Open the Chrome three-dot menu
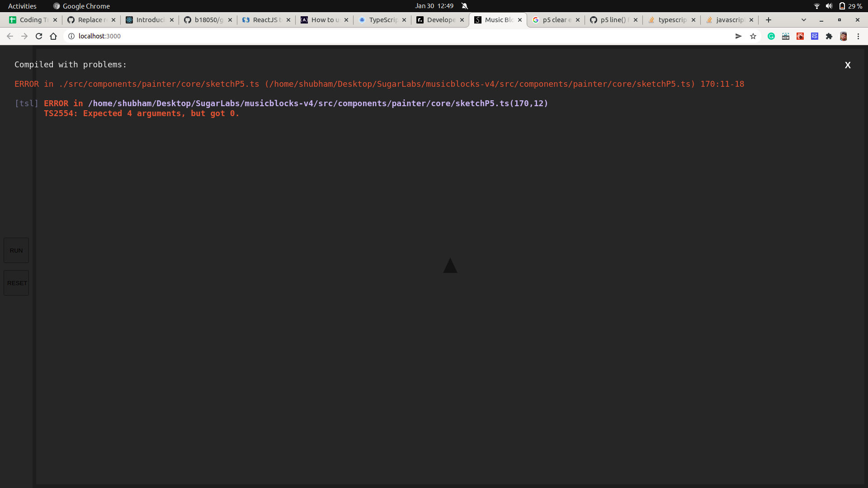The image size is (868, 488). pyautogui.click(x=859, y=36)
